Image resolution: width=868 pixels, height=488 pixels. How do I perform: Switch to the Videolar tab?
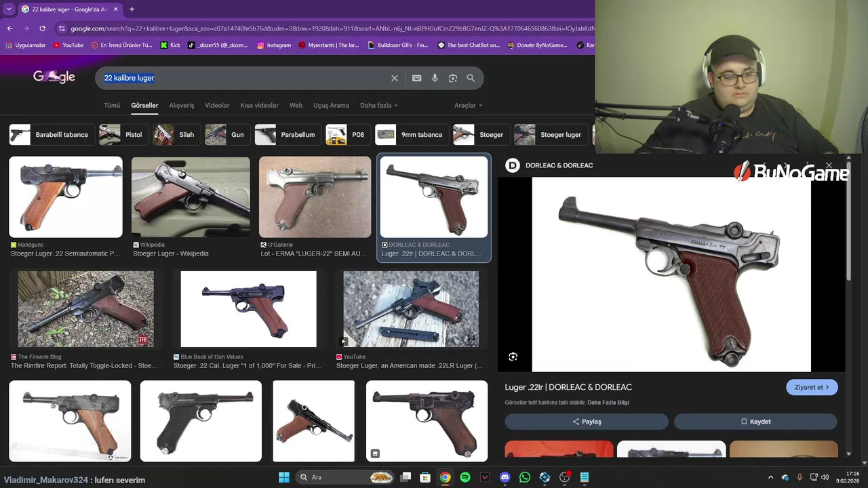pos(217,105)
